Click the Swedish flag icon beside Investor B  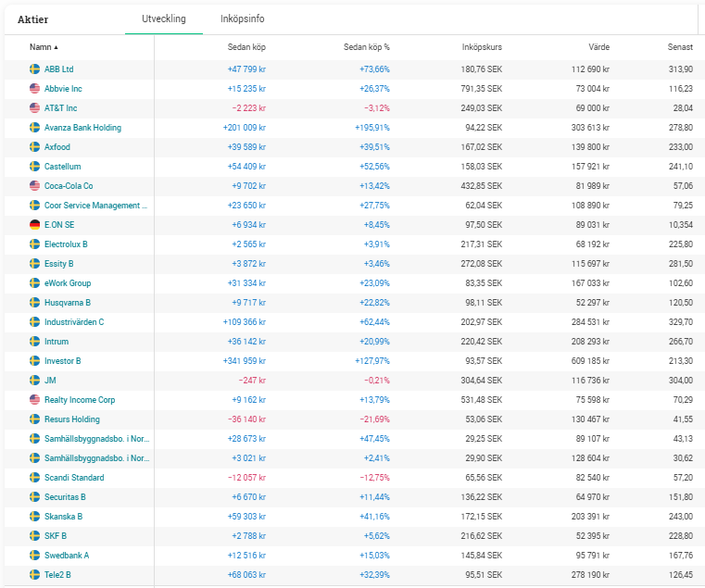tap(34, 361)
